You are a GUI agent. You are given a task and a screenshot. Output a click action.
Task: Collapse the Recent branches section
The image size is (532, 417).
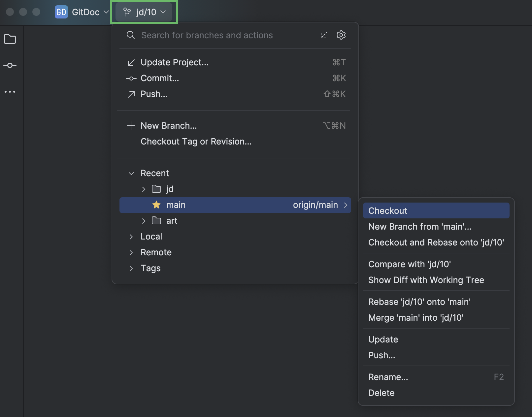point(131,173)
